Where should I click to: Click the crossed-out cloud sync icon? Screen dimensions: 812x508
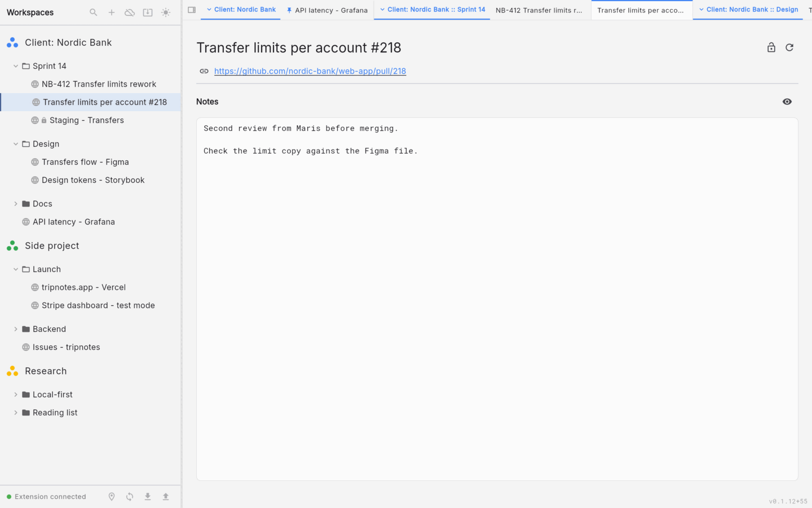tap(130, 12)
